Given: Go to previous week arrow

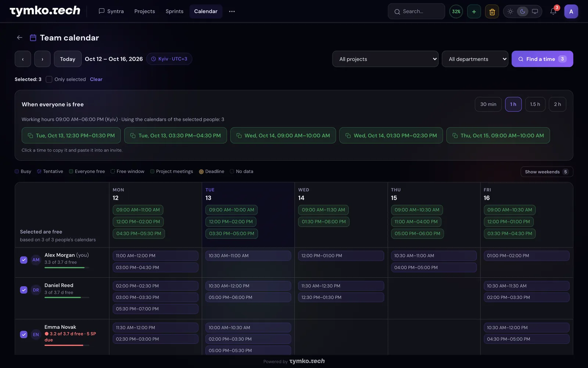Looking at the screenshot, I should [23, 59].
